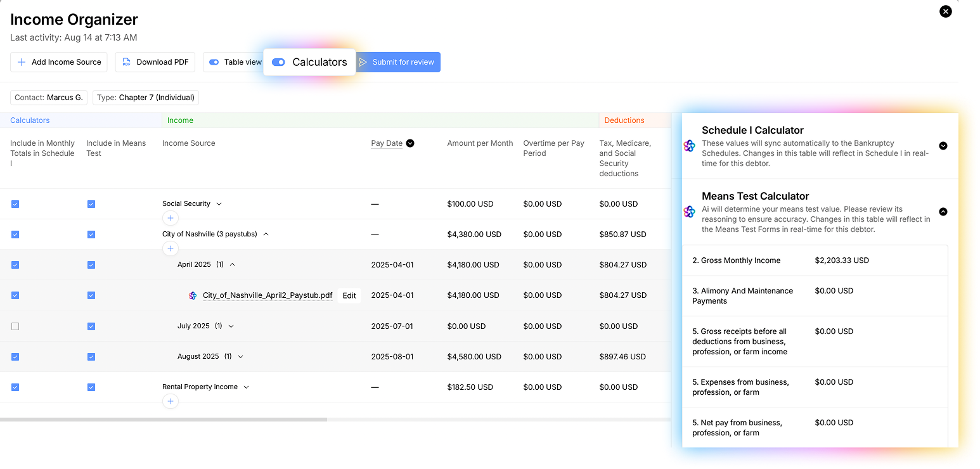Uncheck Social Security Include in Means Test
980x469 pixels.
(x=91, y=204)
